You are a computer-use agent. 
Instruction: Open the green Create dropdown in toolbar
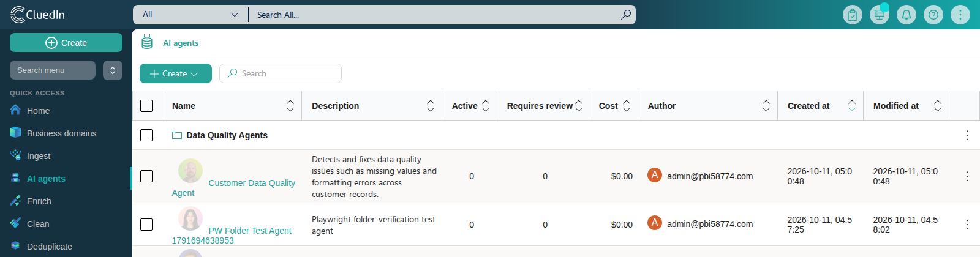tap(176, 73)
